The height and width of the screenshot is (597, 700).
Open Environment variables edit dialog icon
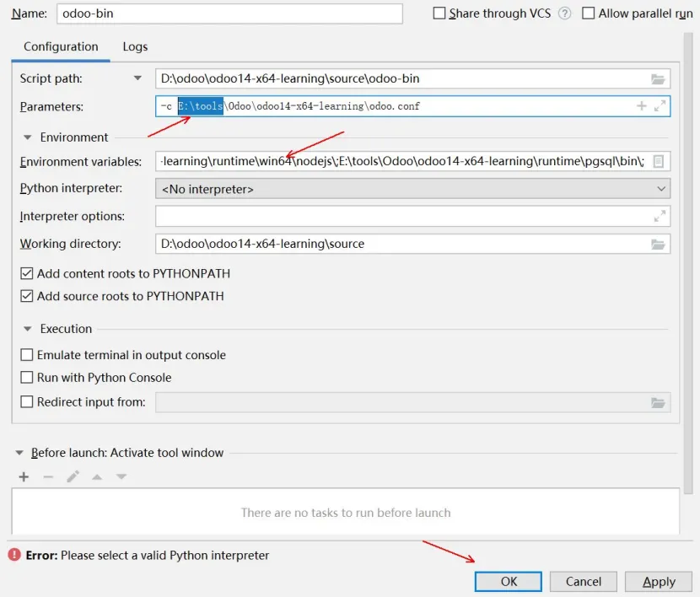click(x=659, y=161)
